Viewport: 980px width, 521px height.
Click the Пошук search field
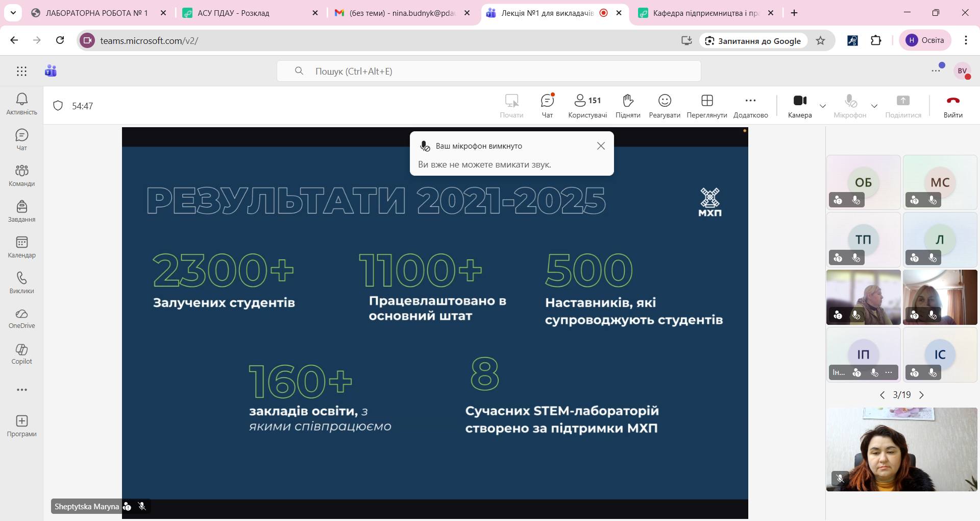pos(488,72)
